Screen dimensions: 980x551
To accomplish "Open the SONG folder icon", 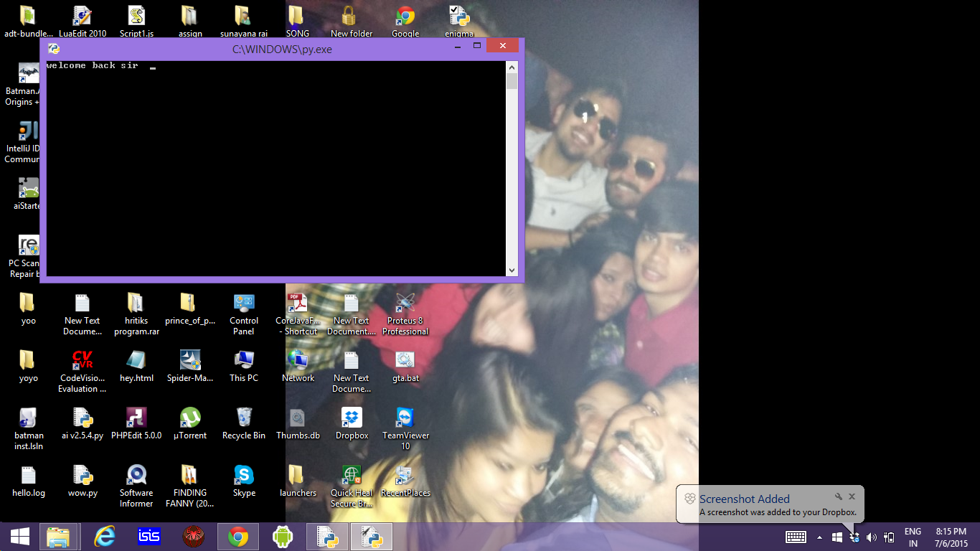I will point(297,22).
